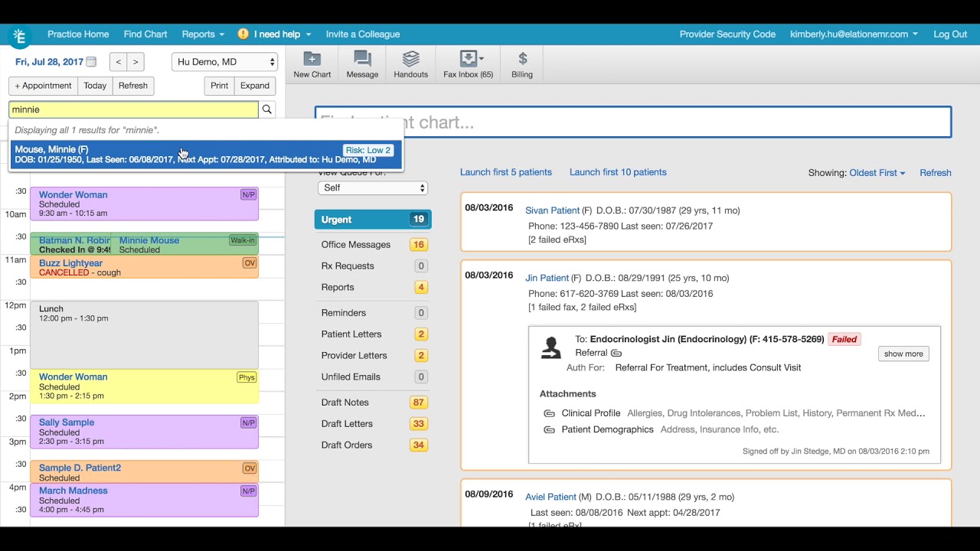Select the Urgent queue tab
The width and height of the screenshot is (980, 551).
[373, 220]
